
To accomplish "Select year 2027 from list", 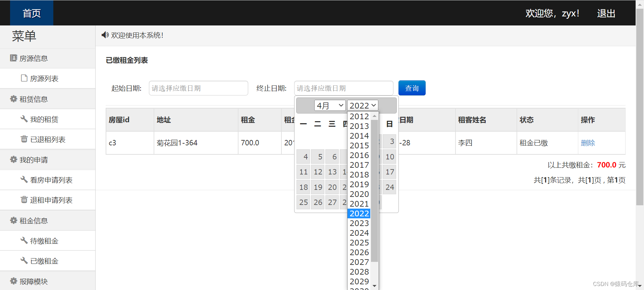I will point(359,262).
